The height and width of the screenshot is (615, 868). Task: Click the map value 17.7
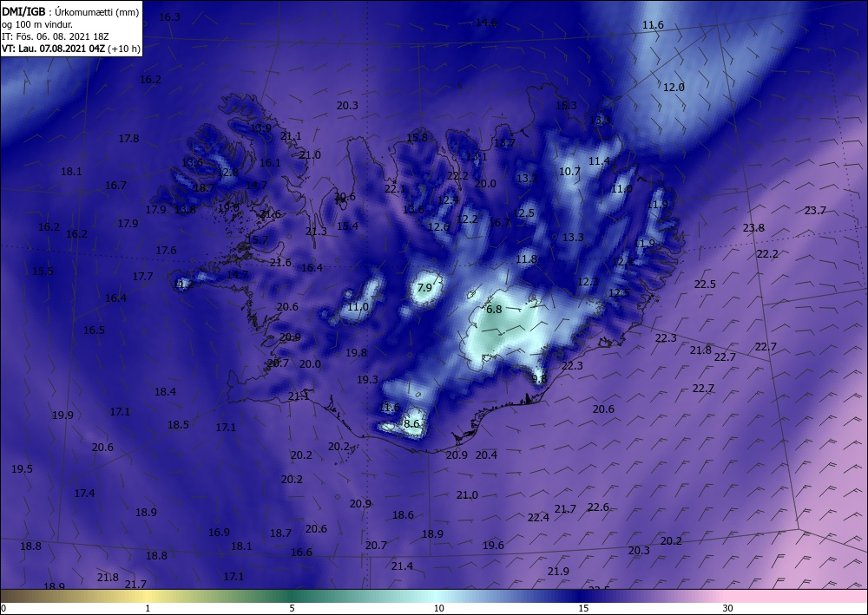[142, 276]
